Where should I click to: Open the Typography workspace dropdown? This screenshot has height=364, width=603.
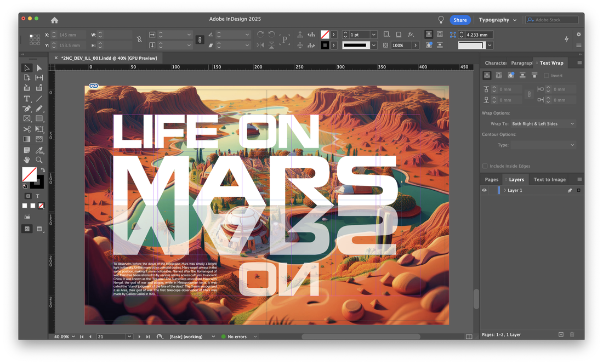498,20
